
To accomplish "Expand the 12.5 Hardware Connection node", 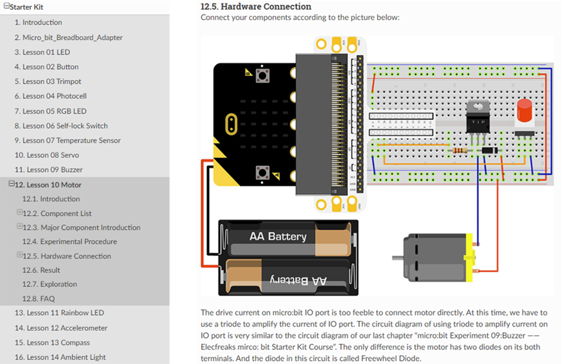I will click(x=19, y=255).
